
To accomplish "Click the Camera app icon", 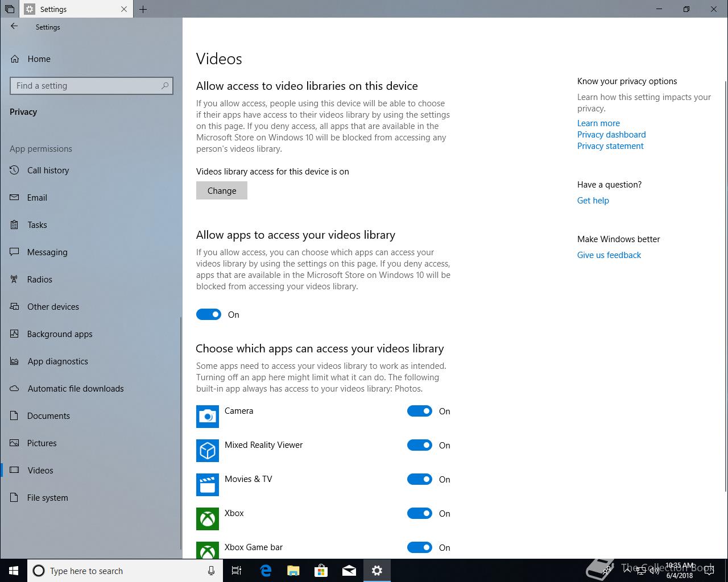I will click(208, 417).
